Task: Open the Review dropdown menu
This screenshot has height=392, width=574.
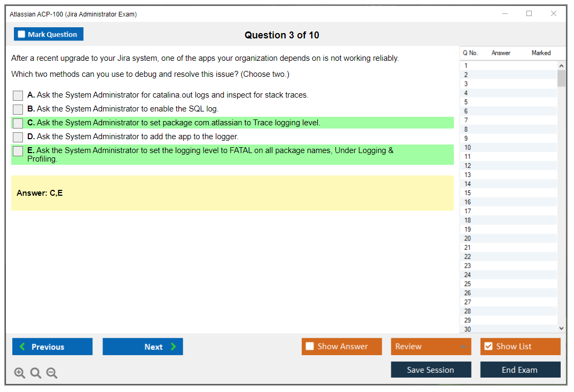Action: [430, 347]
